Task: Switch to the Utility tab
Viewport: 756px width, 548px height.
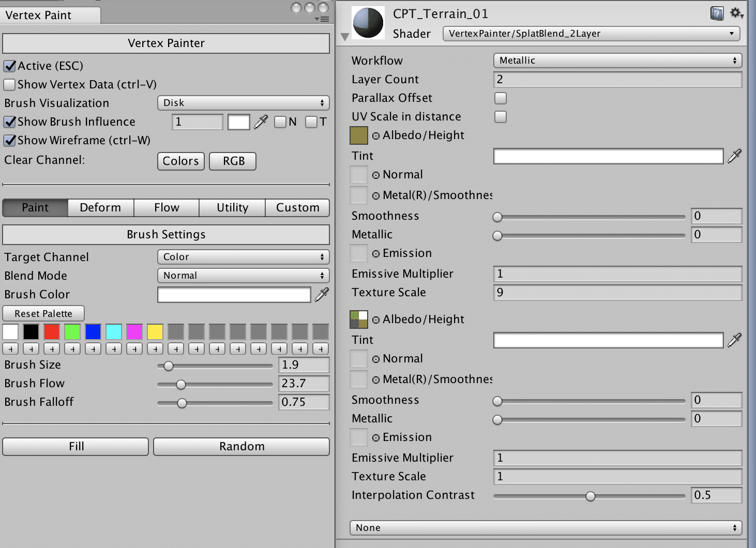Action: (x=232, y=208)
